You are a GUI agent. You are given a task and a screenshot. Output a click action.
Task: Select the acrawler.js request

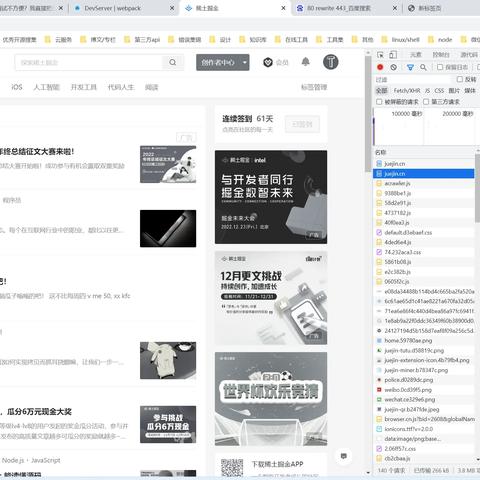click(424, 183)
